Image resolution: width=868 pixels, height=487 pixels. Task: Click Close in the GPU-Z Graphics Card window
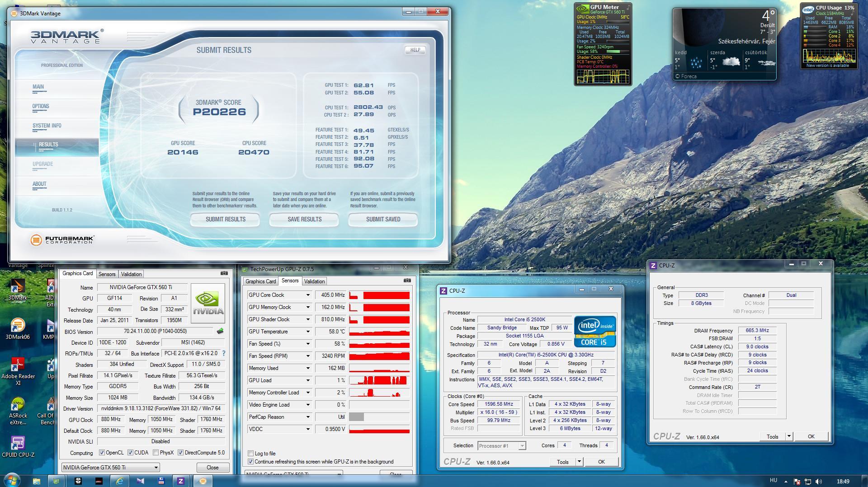pos(212,468)
